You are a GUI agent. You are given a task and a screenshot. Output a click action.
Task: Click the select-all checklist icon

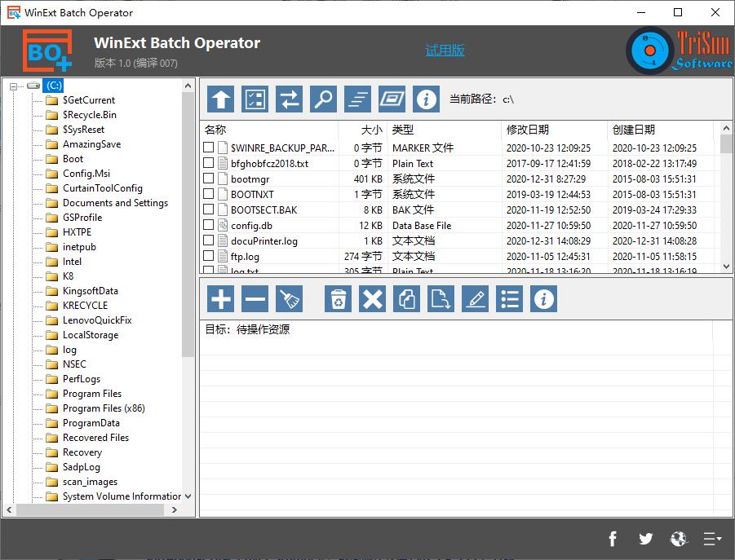coord(255,99)
